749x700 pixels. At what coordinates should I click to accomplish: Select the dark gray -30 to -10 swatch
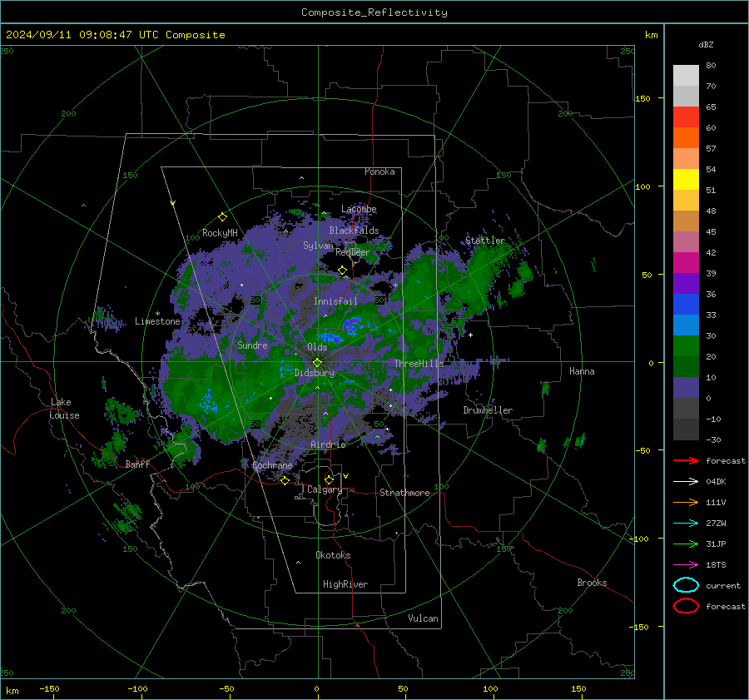click(x=686, y=429)
